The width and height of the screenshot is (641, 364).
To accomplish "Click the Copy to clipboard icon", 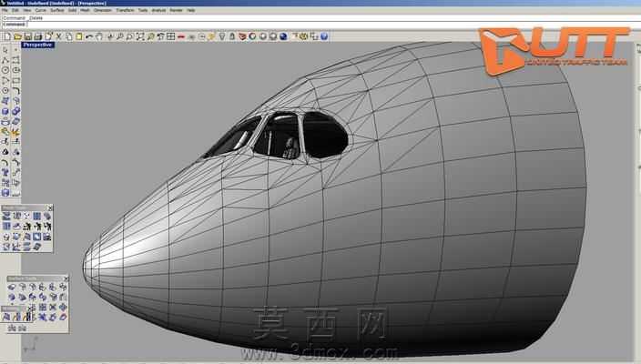I will click(68, 36).
